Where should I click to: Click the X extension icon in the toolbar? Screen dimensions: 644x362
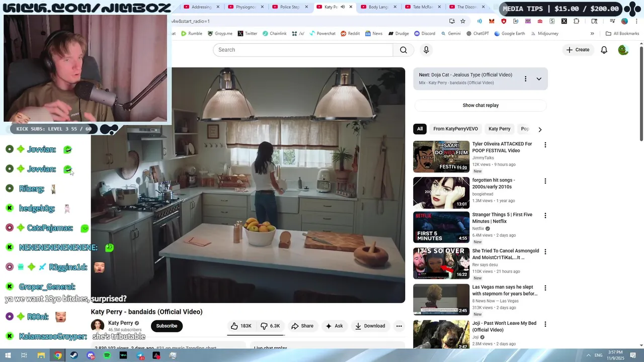point(564,21)
